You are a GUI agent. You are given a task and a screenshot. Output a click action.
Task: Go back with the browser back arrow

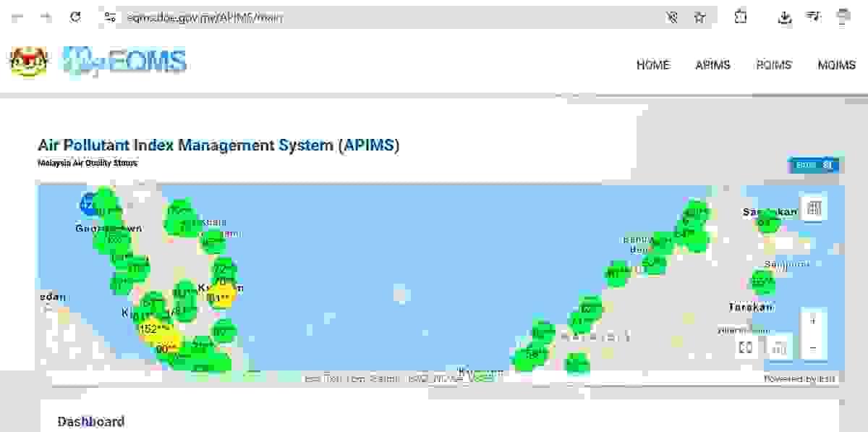(x=16, y=17)
